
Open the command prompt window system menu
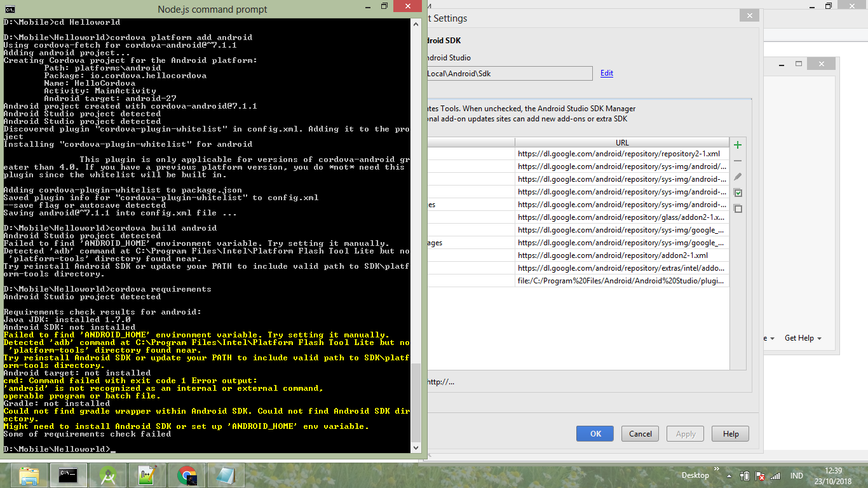[x=10, y=9]
